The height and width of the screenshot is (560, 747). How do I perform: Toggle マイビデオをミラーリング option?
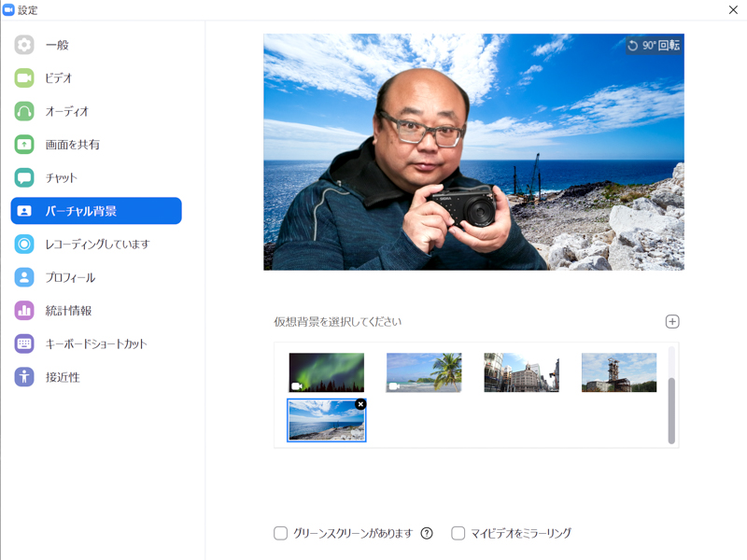458,533
